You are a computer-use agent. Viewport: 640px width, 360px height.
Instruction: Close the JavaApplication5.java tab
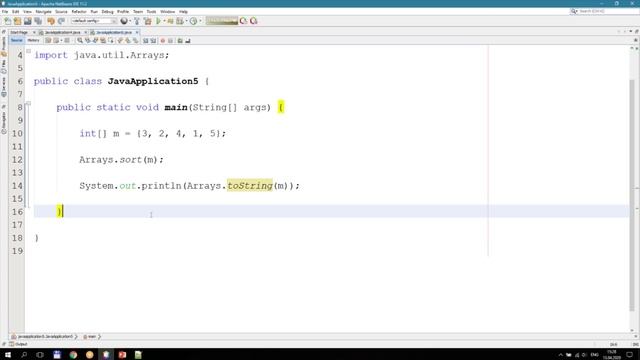click(x=137, y=32)
